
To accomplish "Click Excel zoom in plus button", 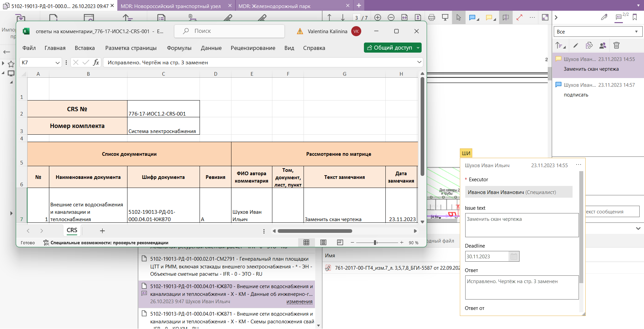I will pos(401,243).
